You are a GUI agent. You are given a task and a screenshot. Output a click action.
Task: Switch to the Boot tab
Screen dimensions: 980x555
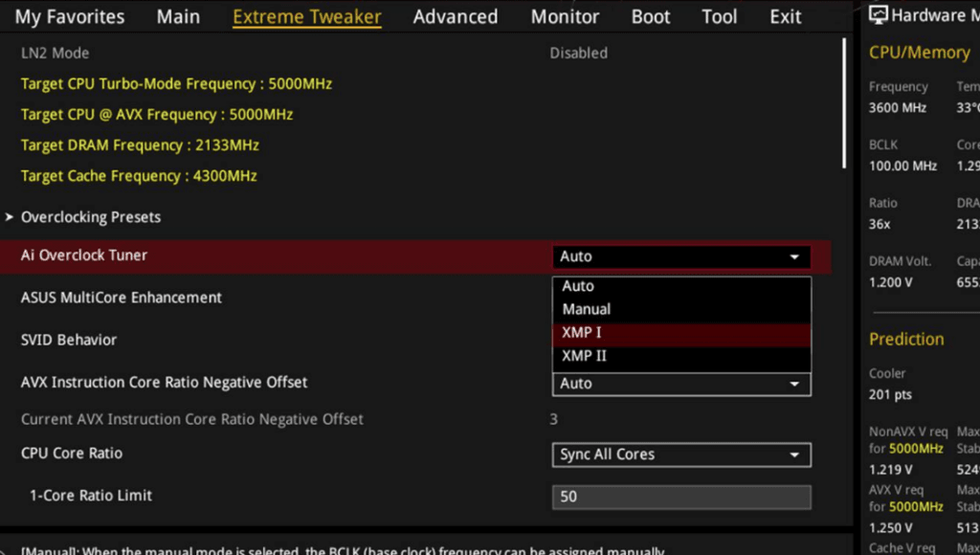pyautogui.click(x=651, y=17)
